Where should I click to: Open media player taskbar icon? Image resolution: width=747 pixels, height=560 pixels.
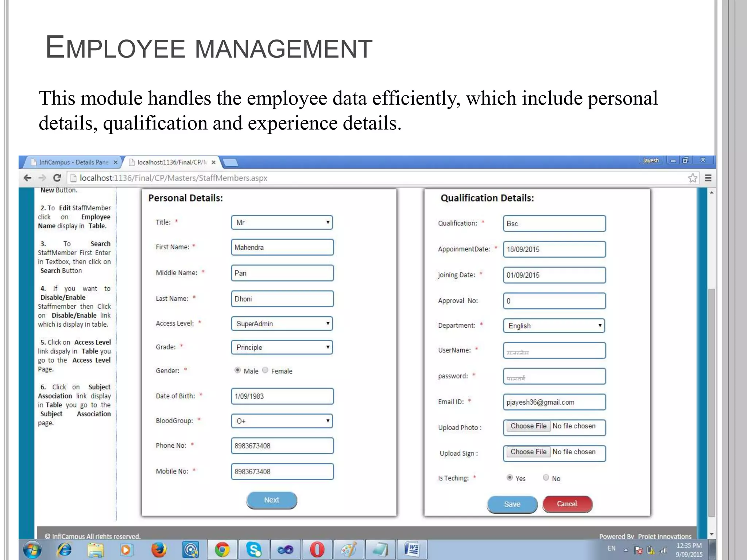pyautogui.click(x=127, y=550)
